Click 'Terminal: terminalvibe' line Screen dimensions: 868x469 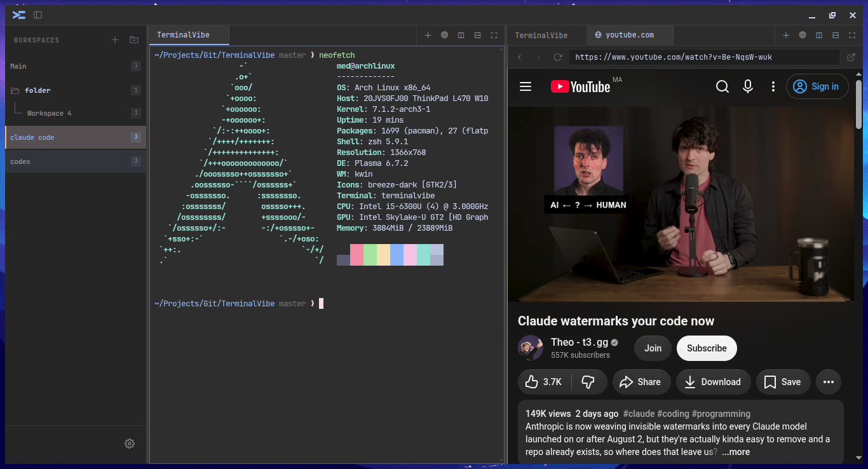386,196
